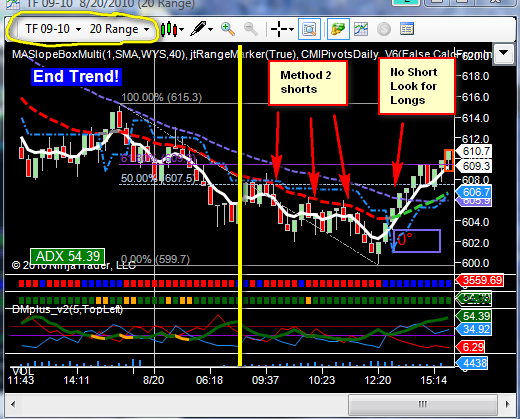Expand the crosshair cursor dropdown arrow
Image resolution: width=520 pixels, height=419 pixels.
click(x=291, y=29)
